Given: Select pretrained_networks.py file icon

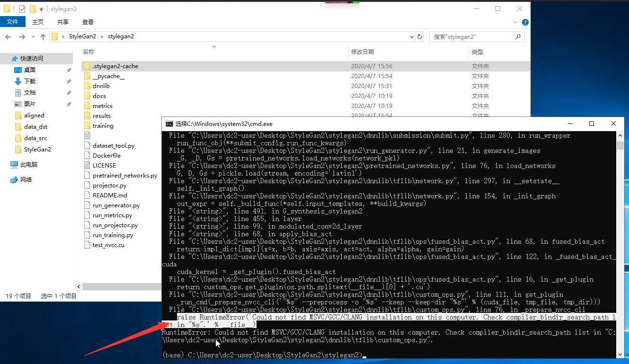Looking at the screenshot, I should coord(87,176).
